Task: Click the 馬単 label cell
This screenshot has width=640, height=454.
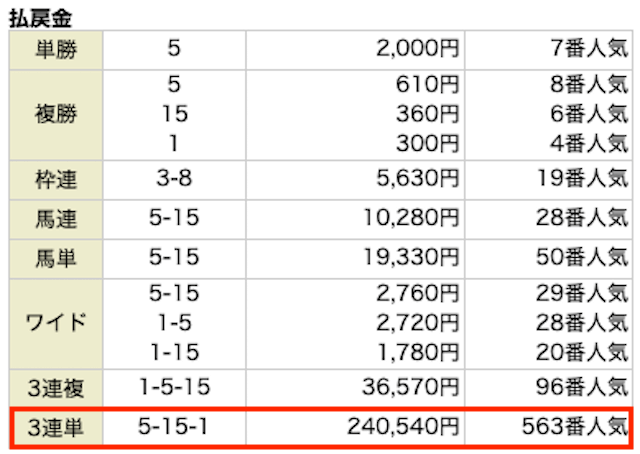Action: point(56,258)
